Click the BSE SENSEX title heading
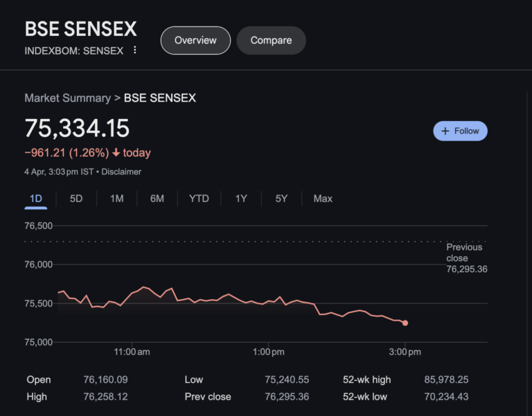 pos(81,29)
